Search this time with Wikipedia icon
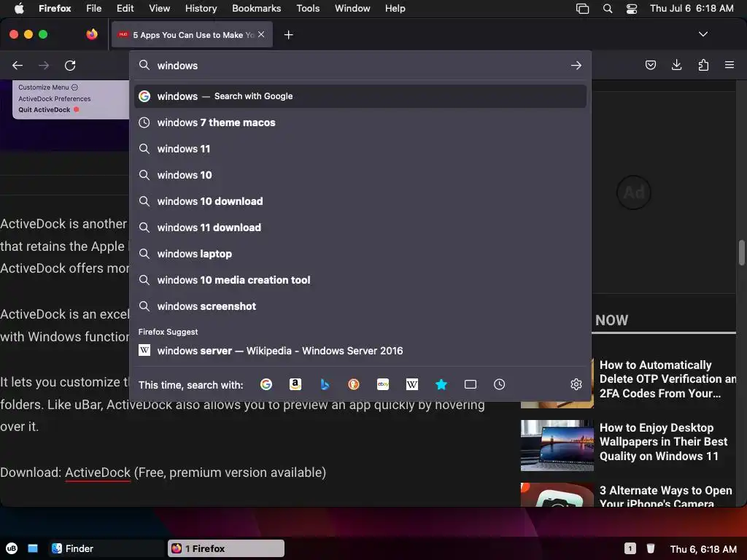 pyautogui.click(x=412, y=384)
